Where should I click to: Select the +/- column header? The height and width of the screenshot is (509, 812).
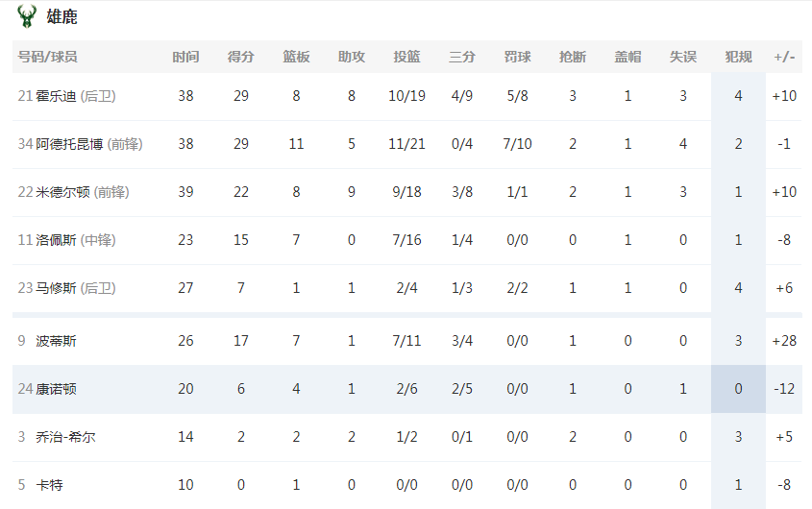click(x=784, y=57)
